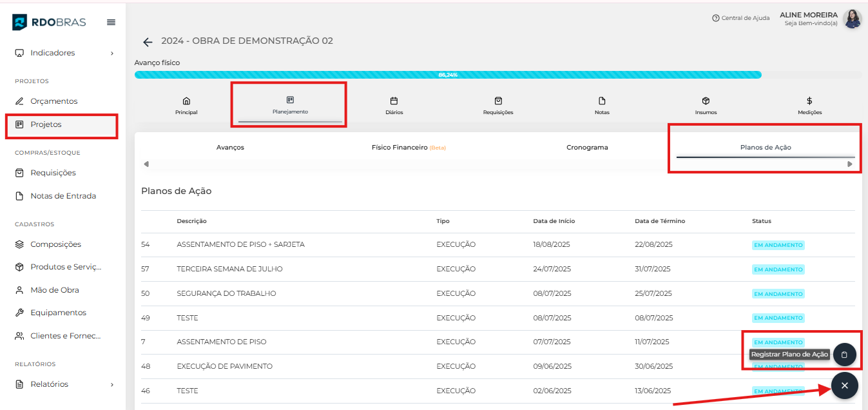Screen dimensions: 868x410
Task: Click the Avanço físico progress bar
Action: [x=448, y=75]
